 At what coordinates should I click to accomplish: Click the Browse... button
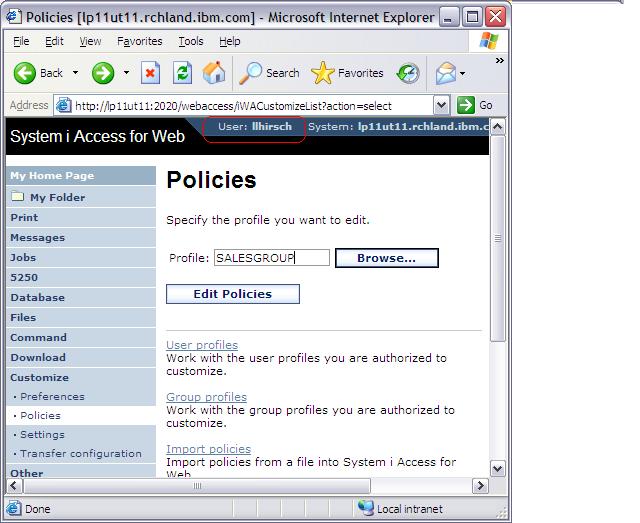(x=387, y=258)
